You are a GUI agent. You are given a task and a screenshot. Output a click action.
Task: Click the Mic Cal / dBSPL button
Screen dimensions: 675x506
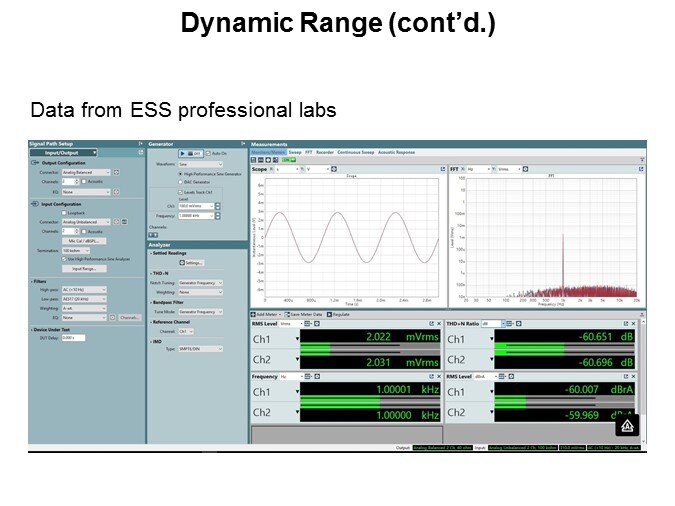tap(83, 240)
